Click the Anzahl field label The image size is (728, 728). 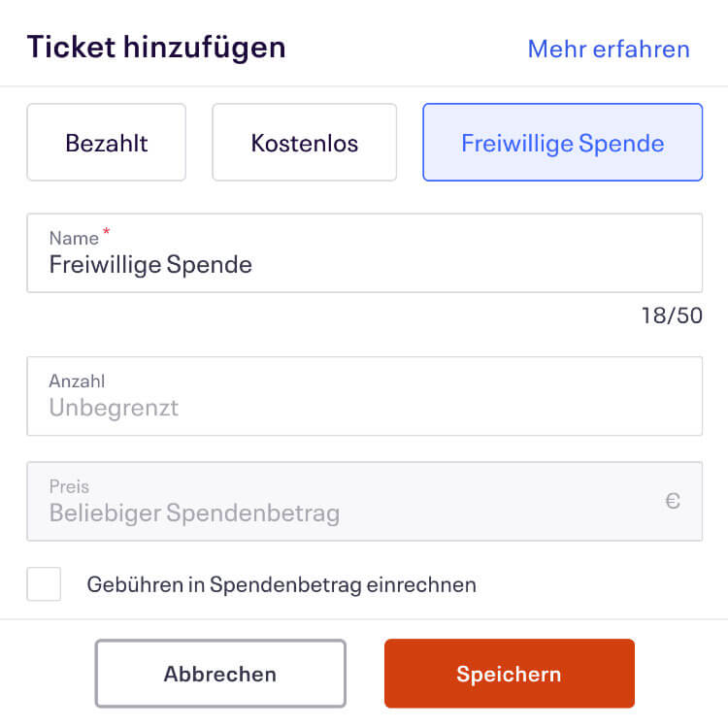pos(77,381)
